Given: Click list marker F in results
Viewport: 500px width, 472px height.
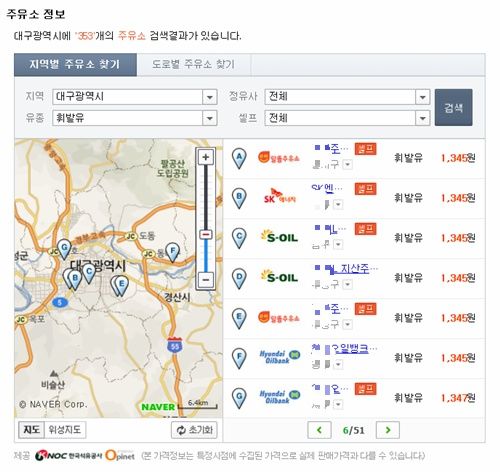Looking at the screenshot, I should point(239,358).
